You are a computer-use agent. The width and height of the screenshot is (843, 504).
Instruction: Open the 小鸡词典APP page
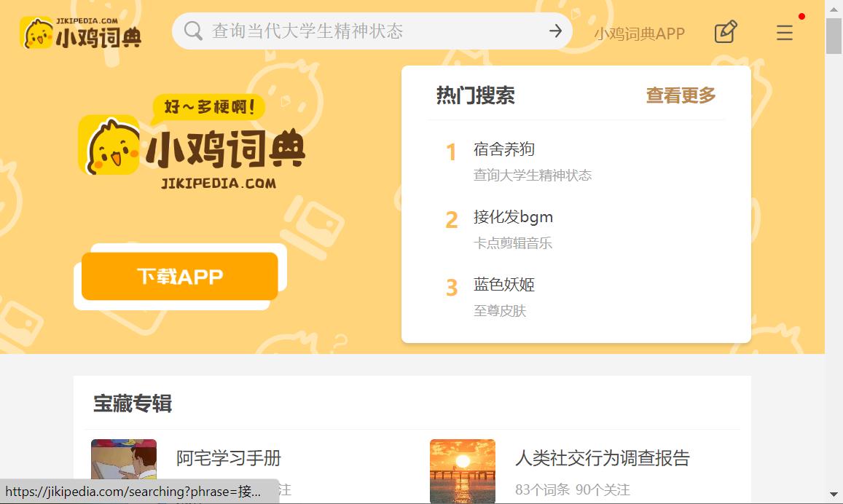point(640,32)
